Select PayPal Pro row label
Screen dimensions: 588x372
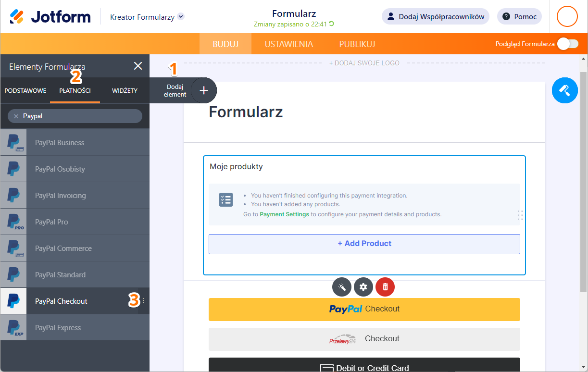point(51,222)
